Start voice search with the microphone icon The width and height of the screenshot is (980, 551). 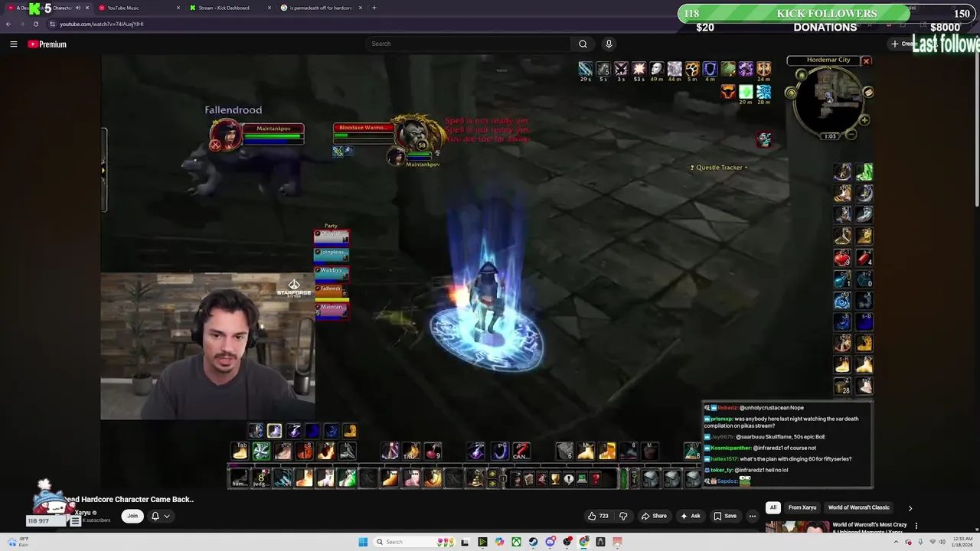coord(609,44)
